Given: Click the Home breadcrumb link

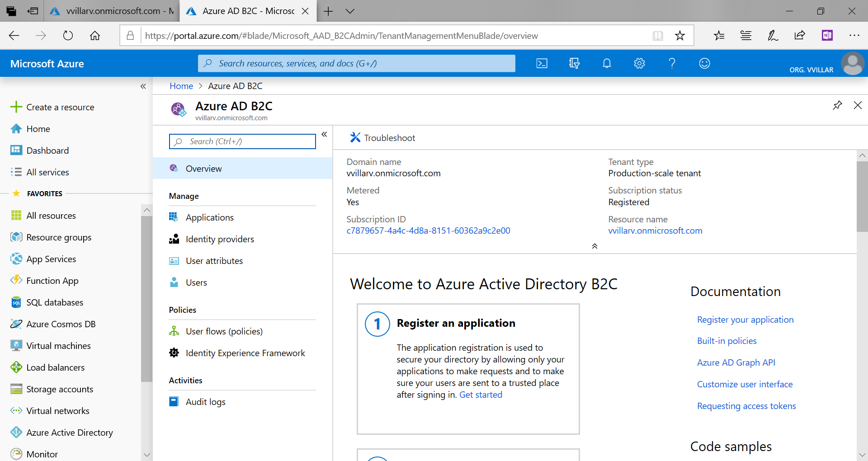Looking at the screenshot, I should [181, 86].
